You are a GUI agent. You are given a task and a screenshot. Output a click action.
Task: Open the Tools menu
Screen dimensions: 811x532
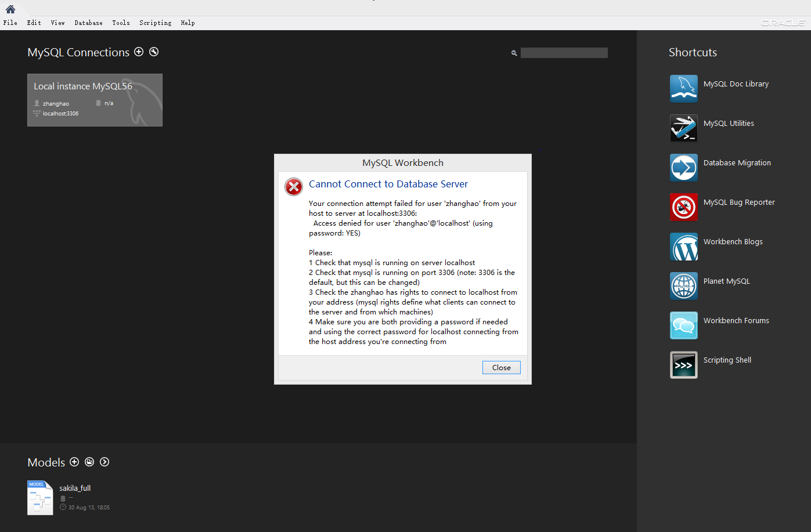click(121, 23)
